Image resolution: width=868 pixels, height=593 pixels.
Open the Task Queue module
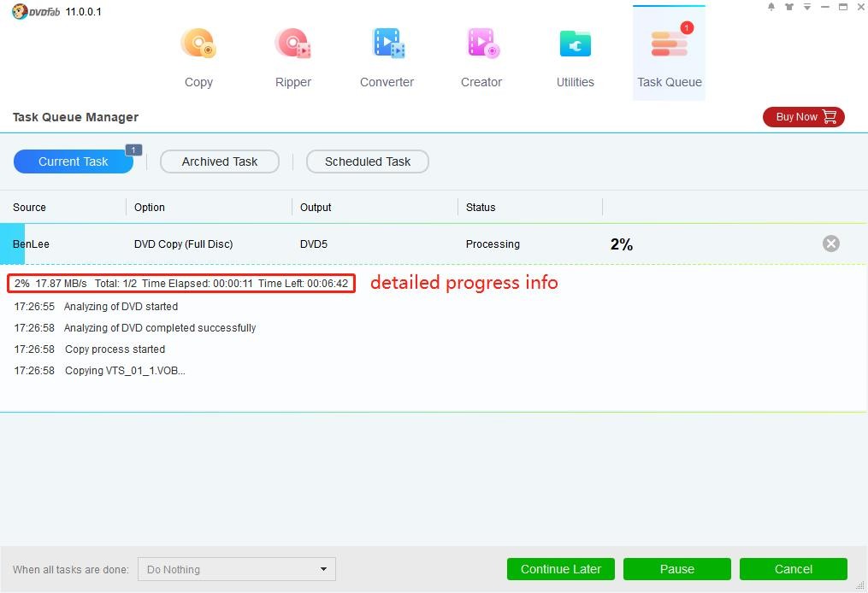pos(670,56)
